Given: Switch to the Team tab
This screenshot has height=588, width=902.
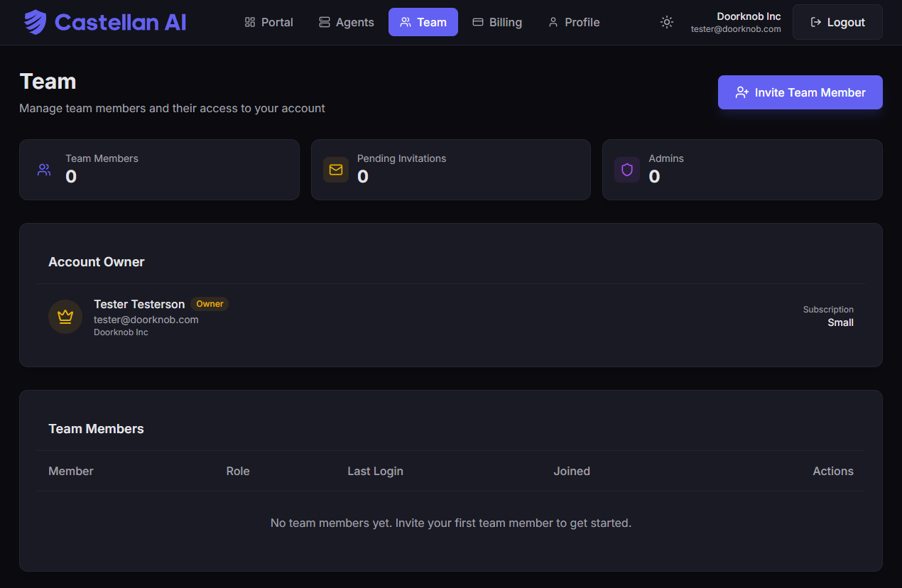Looking at the screenshot, I should 423,22.
